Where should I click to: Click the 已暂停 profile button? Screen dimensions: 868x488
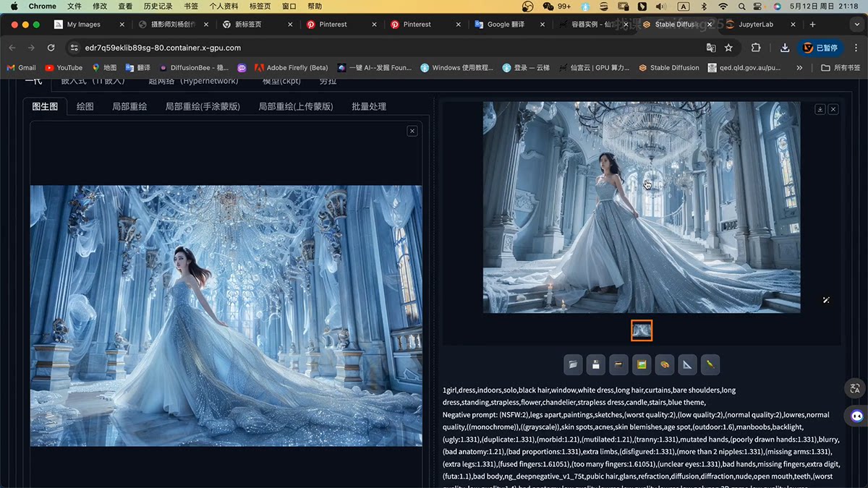[820, 48]
